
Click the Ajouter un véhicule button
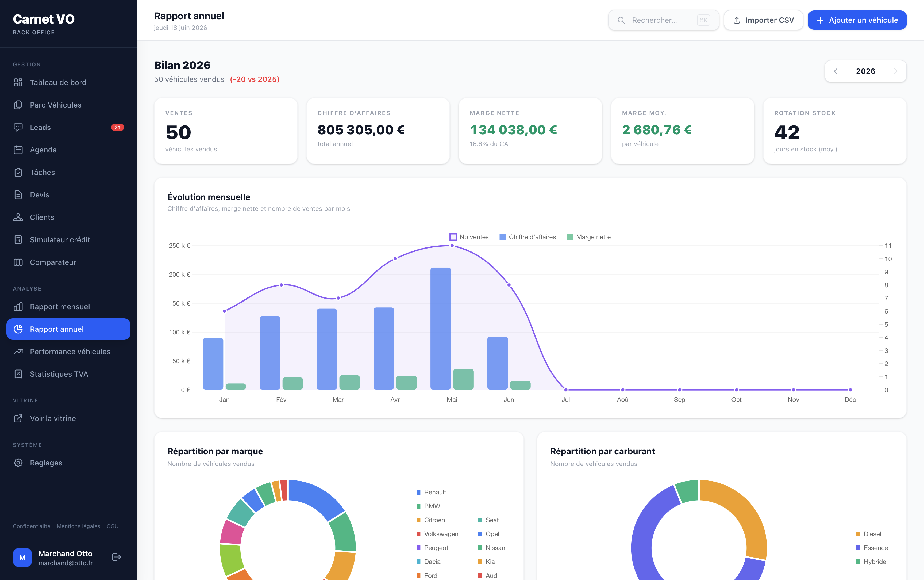(x=857, y=20)
